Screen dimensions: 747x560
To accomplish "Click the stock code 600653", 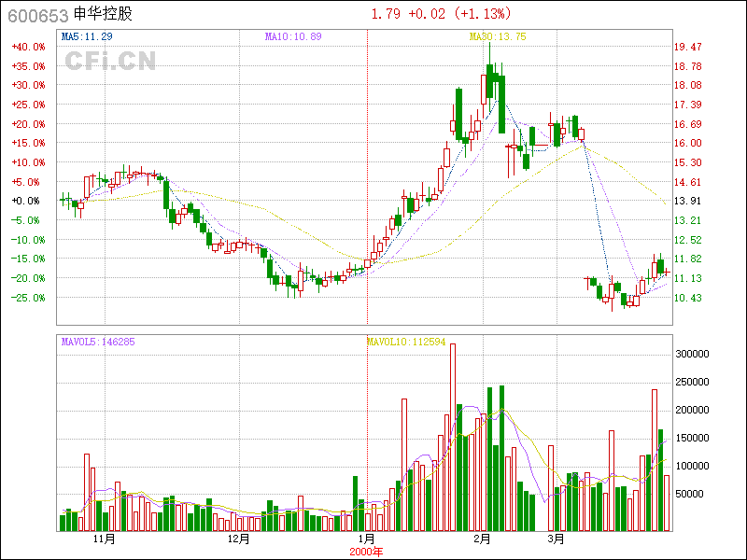I will coord(38,16).
